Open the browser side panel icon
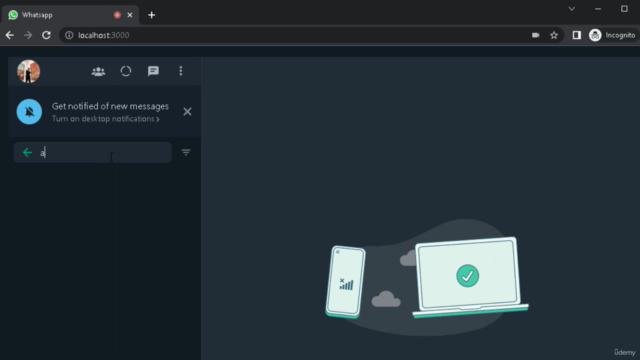The height and width of the screenshot is (360, 640). pos(577,36)
